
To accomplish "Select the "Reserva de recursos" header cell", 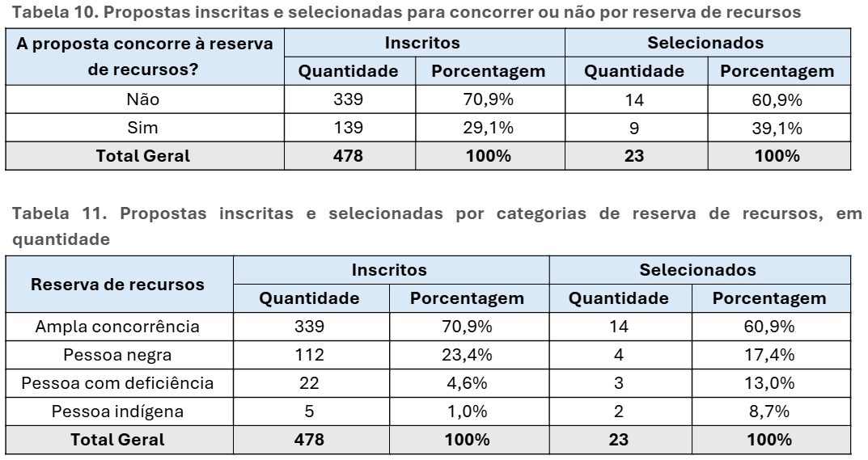I will tap(118, 285).
